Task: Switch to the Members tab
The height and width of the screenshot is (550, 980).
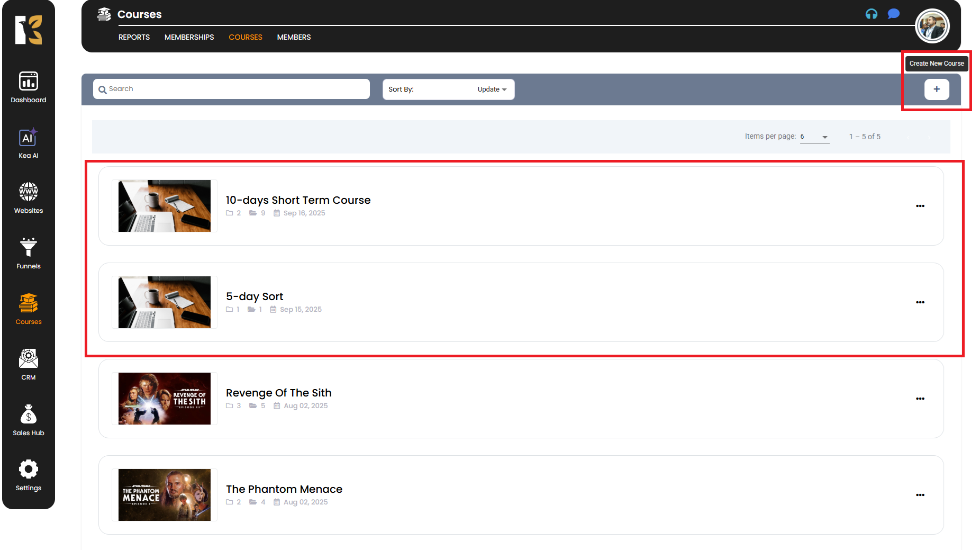Action: click(x=294, y=37)
